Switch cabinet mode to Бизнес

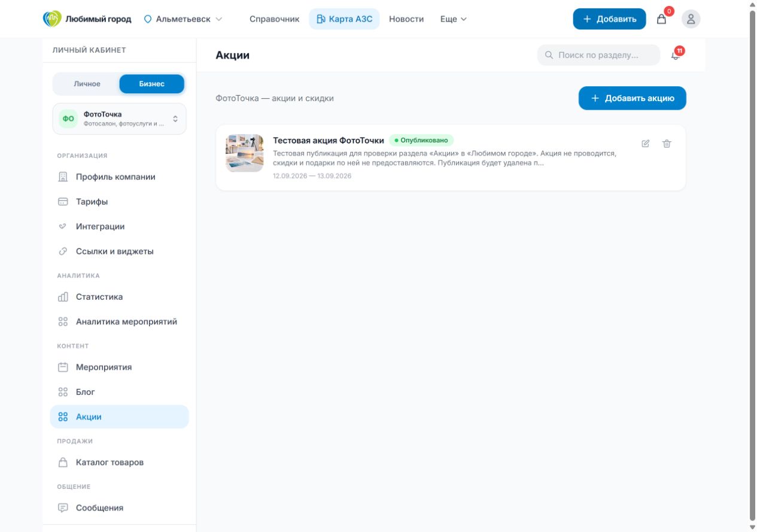(152, 84)
